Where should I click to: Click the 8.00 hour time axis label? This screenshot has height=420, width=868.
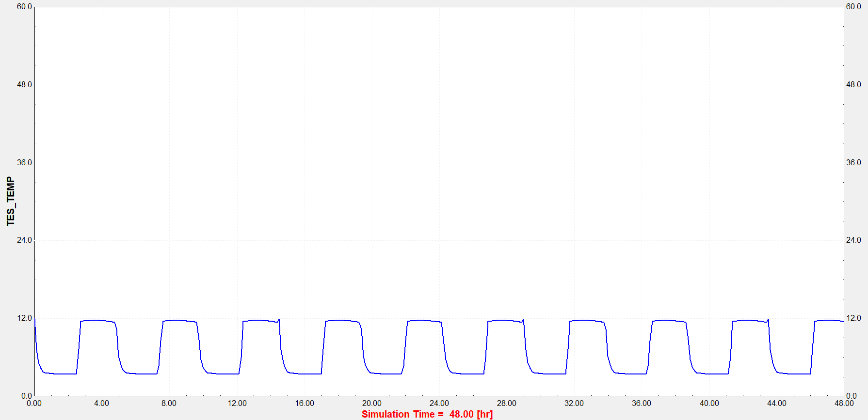point(169,404)
